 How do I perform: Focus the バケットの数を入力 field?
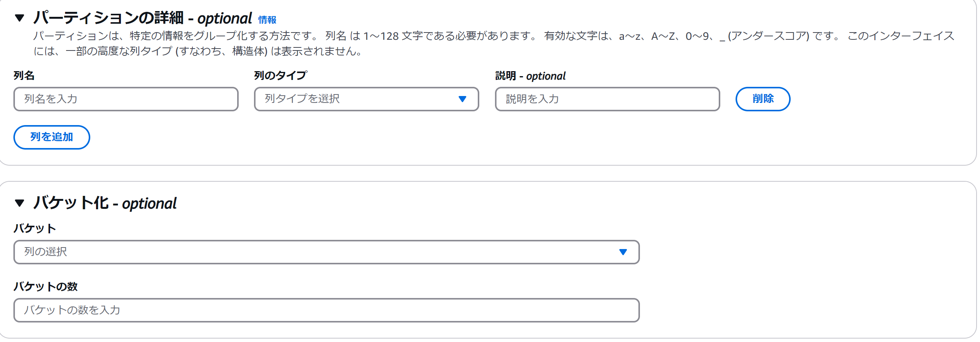[326, 310]
